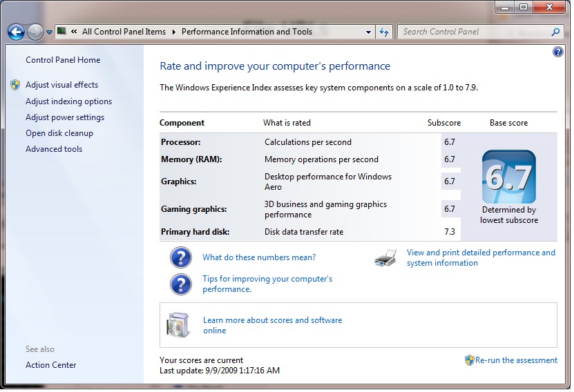Click the search magnifier icon
This screenshot has width=574, height=392.
click(x=555, y=32)
